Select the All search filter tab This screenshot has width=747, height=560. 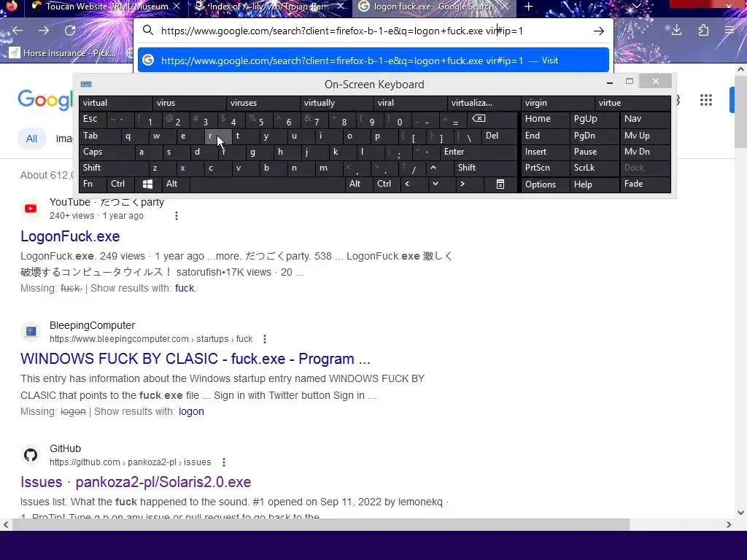click(x=31, y=139)
